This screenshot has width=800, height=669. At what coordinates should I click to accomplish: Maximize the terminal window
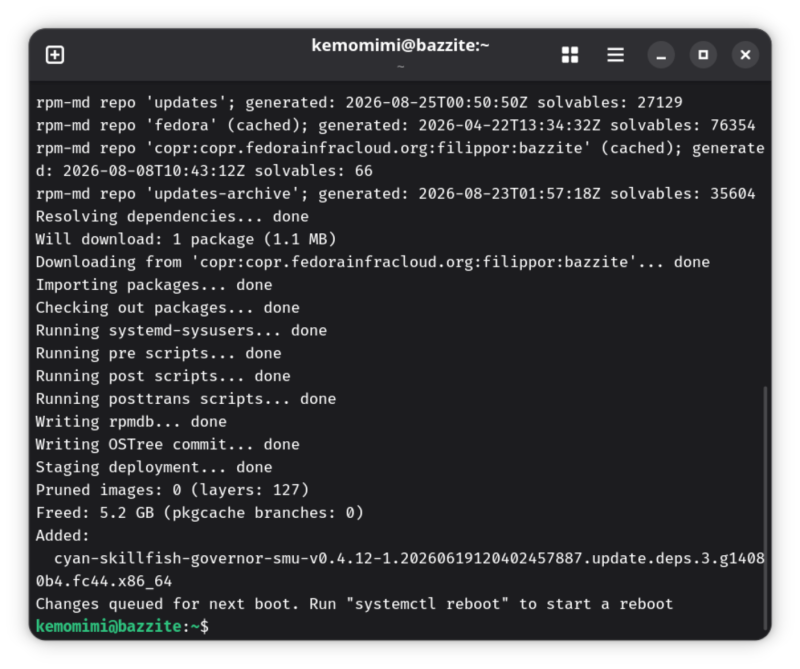coord(703,55)
